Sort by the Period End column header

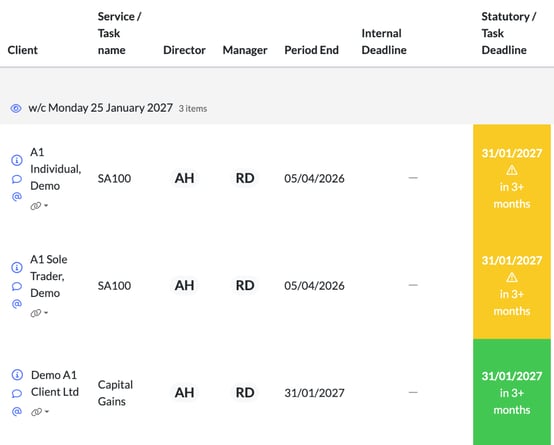[311, 50]
